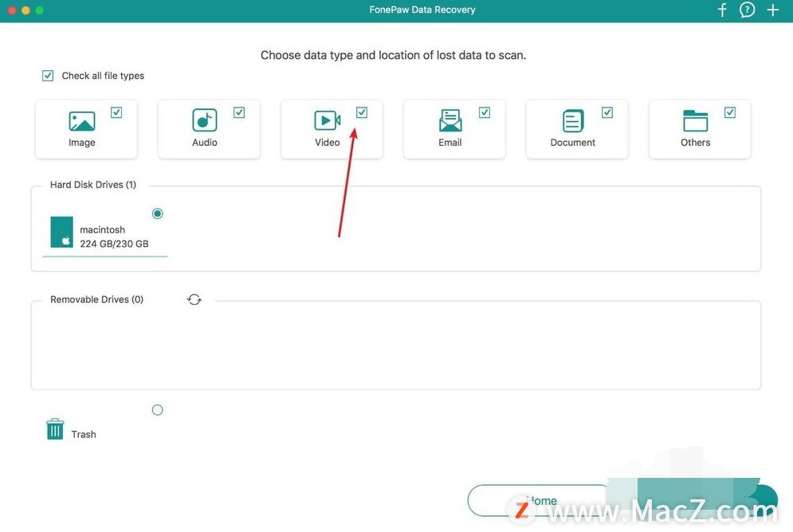Click the Document file type icon
This screenshot has height=532, width=793.
(573, 121)
